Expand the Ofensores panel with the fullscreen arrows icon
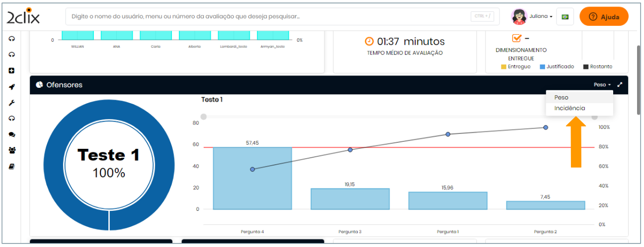Viewport: 644px width, 247px height. click(x=620, y=85)
